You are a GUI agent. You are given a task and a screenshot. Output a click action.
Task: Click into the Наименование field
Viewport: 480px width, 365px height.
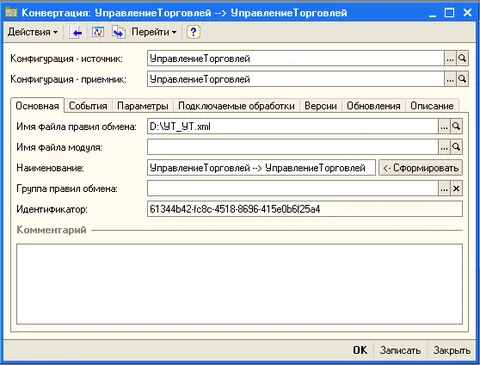click(x=261, y=168)
